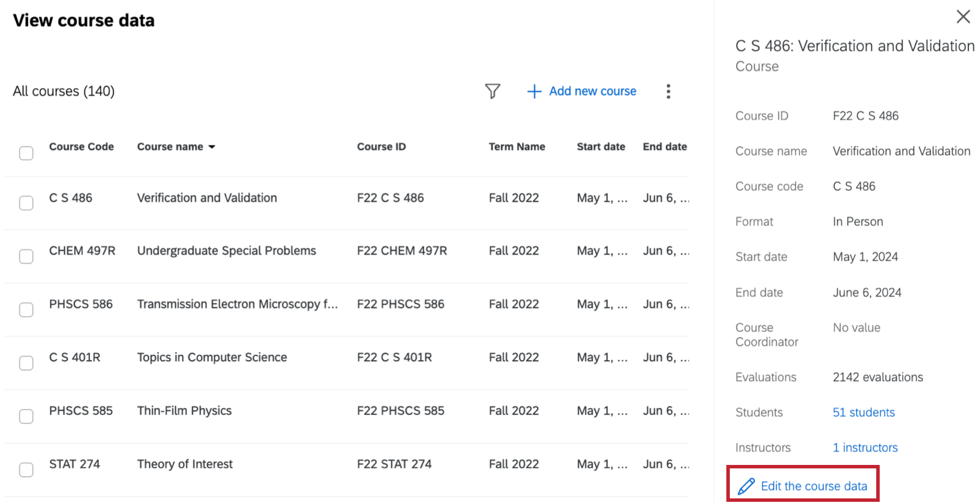Check the STAT 274 row checkbox
The width and height of the screenshot is (980, 503).
(27, 470)
